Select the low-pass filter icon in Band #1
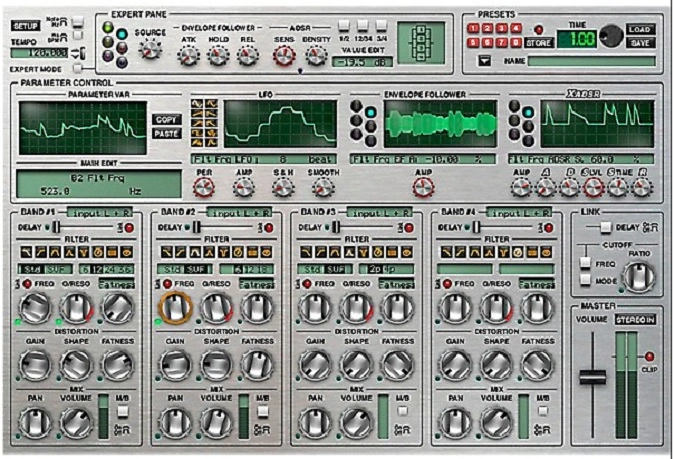The image size is (675, 459). click(27, 252)
